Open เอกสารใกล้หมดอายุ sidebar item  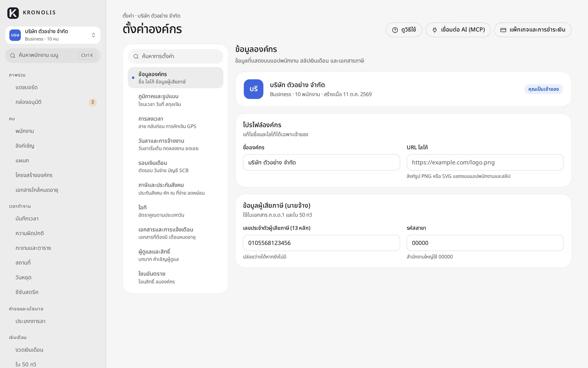53,190
